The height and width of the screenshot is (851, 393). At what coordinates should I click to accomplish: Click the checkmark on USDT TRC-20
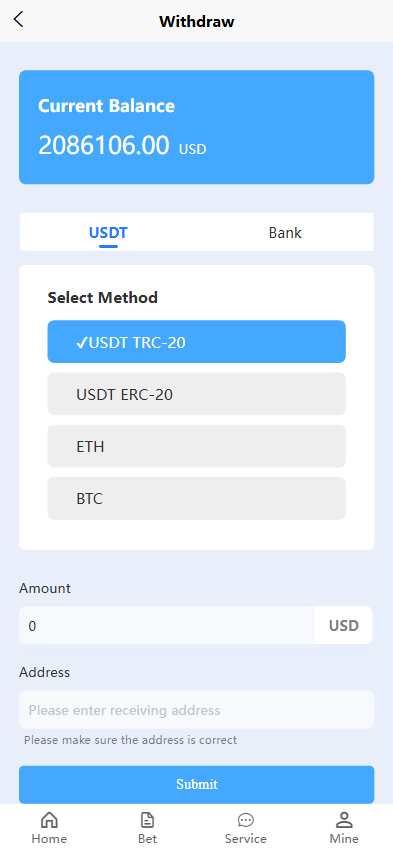82,342
